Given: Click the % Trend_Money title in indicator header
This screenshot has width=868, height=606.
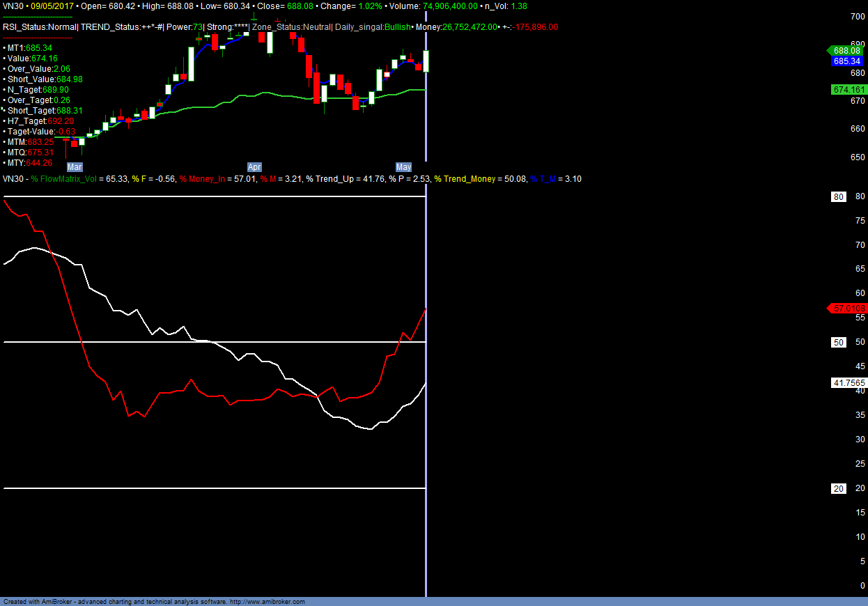Looking at the screenshot, I should coord(466,179).
